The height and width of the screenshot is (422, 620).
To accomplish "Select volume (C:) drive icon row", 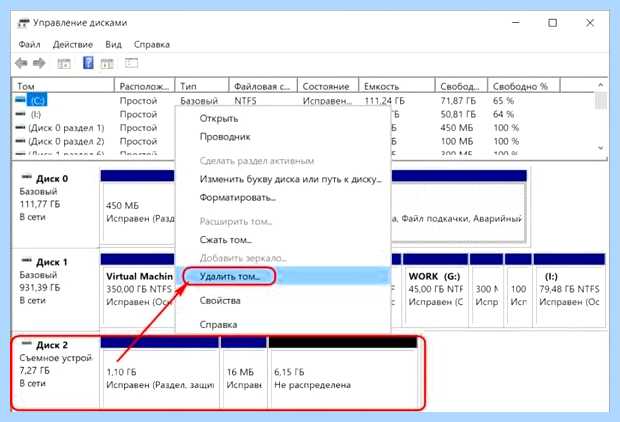I will click(x=31, y=100).
